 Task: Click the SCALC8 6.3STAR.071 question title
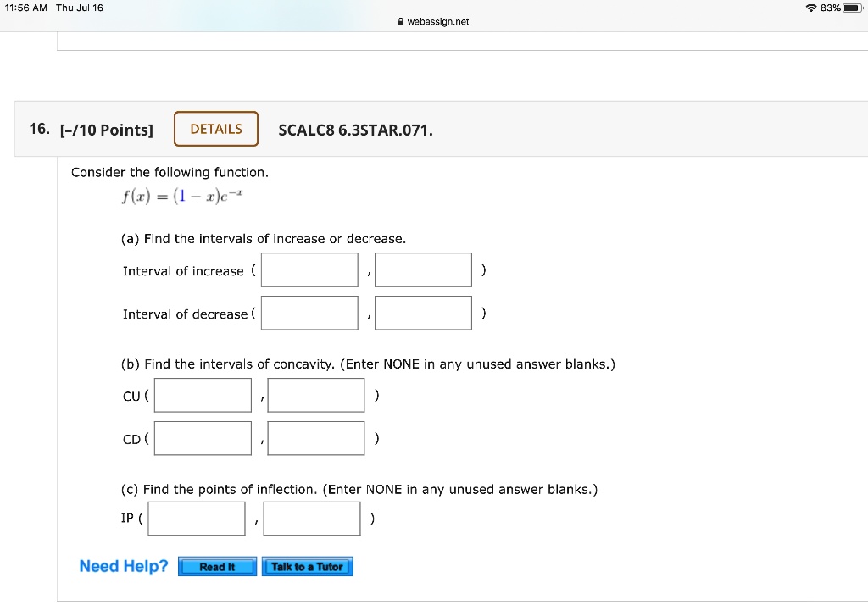point(355,130)
